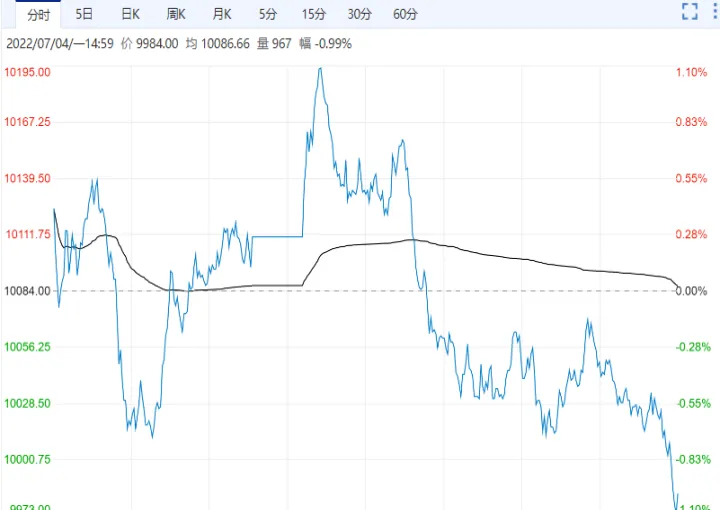Click the 价 9984.00 price readout
This screenshot has width=720, height=510.
(x=150, y=44)
